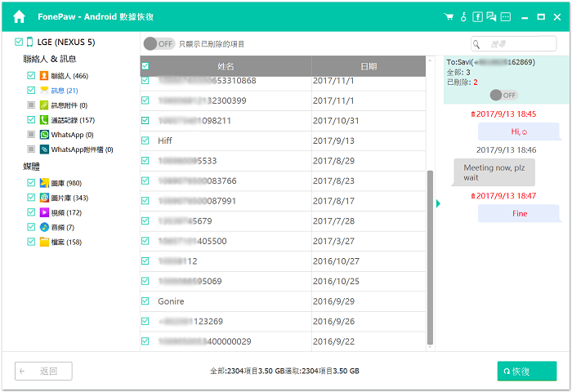Click the Messages (21) envelope icon
The height and width of the screenshot is (392, 572).
[44, 90]
